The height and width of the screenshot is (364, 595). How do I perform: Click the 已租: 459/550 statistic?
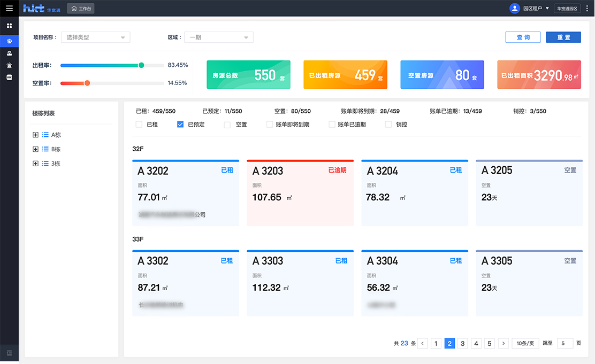coord(156,111)
